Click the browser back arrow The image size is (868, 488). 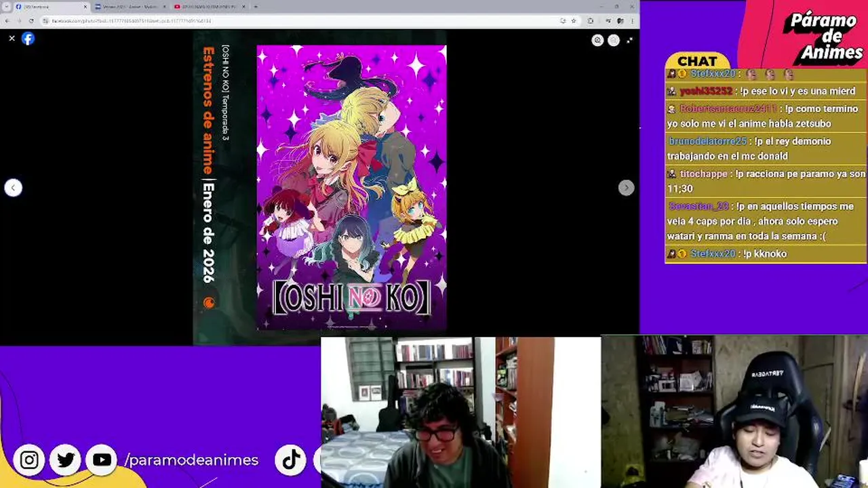pyautogui.click(x=7, y=21)
